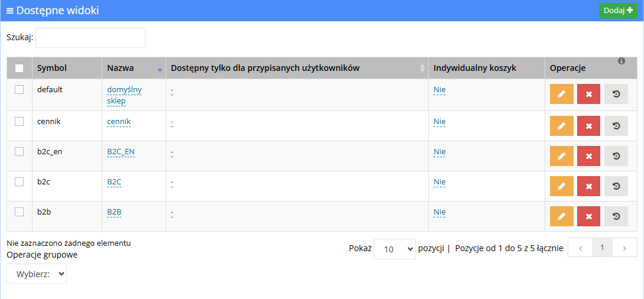Go to previous page arrow
This screenshot has height=299, width=644.
tap(580, 248)
